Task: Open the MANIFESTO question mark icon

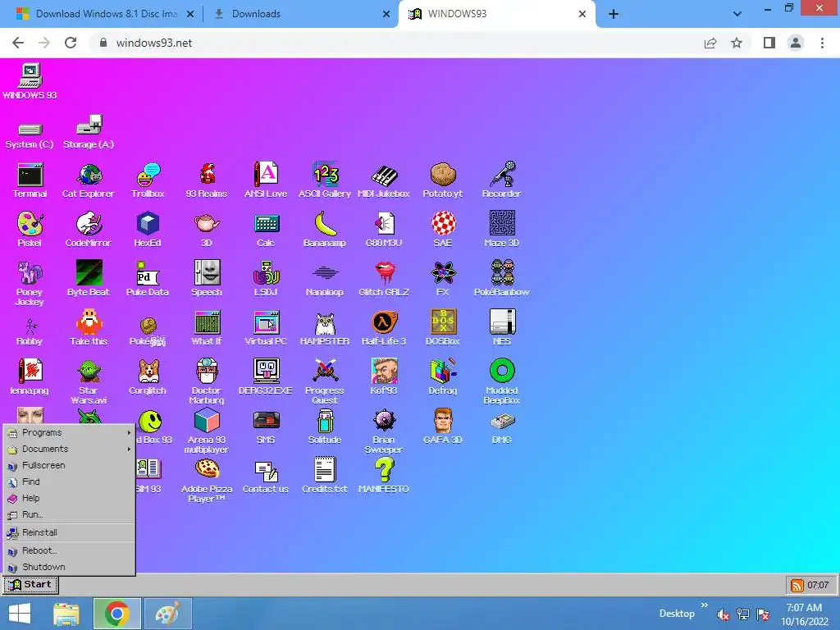Action: 384,476
